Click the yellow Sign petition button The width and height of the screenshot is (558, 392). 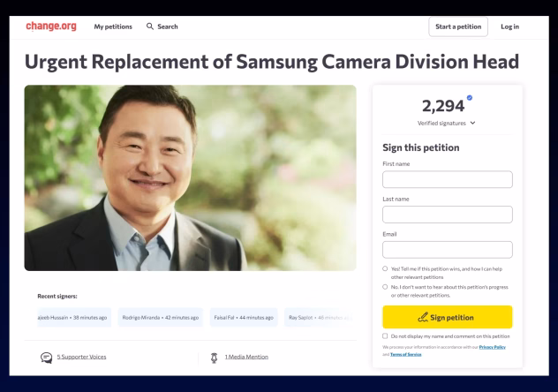click(x=448, y=317)
